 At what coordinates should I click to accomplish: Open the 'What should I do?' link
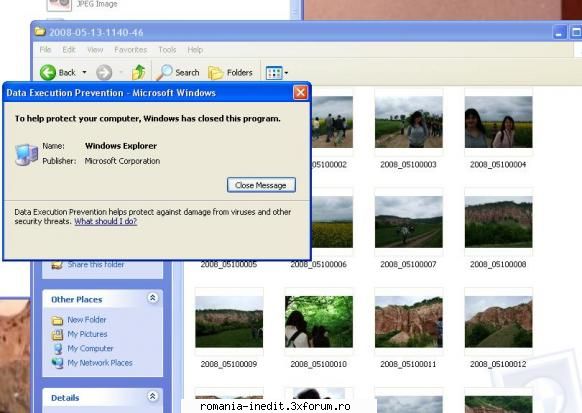click(105, 221)
